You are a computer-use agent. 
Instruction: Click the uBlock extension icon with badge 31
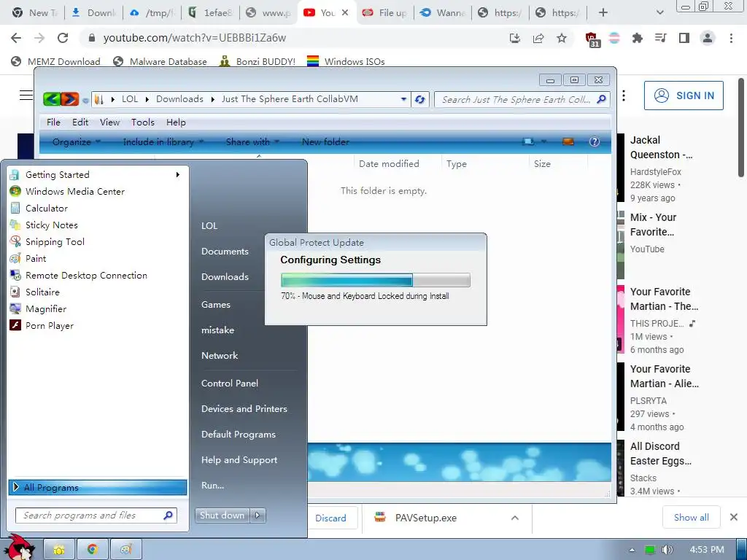(x=592, y=39)
